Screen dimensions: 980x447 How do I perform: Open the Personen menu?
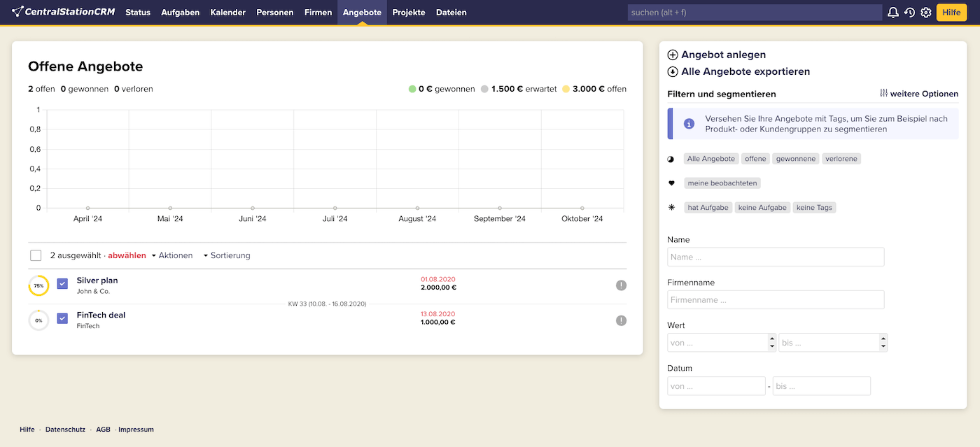275,13
